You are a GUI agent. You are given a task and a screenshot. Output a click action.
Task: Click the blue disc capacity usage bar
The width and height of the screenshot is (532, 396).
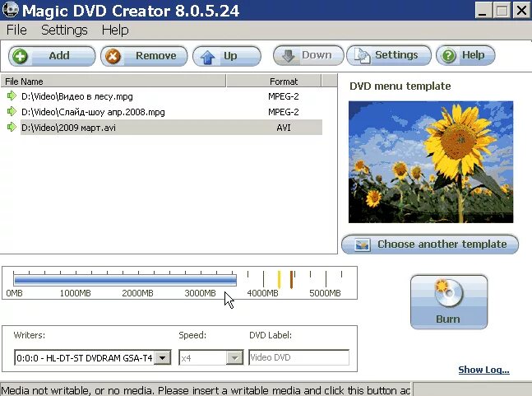pos(125,280)
